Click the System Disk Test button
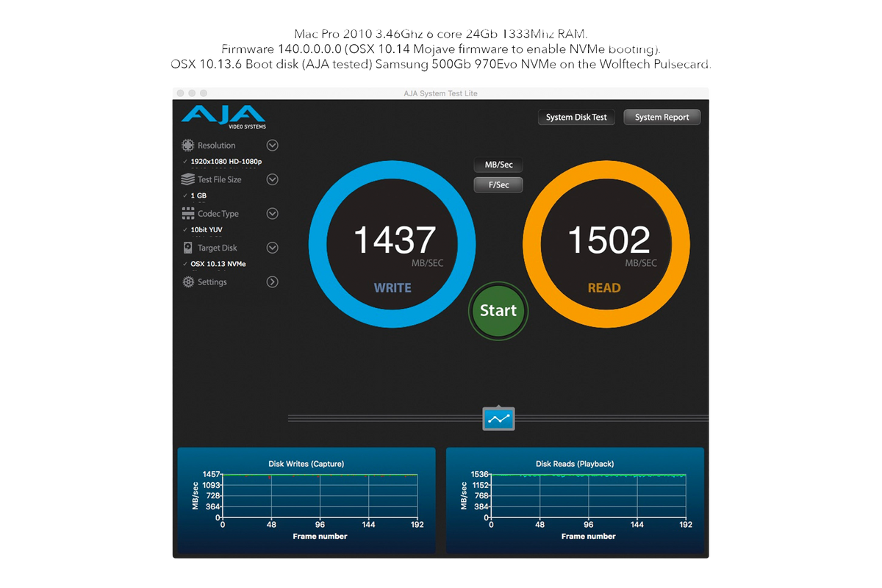 click(x=577, y=118)
